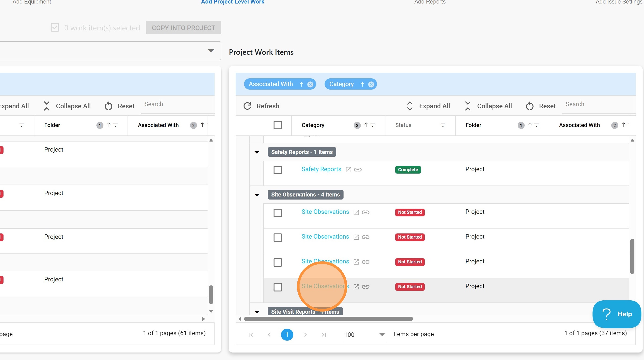This screenshot has width=644, height=360.
Task: Open the first Site Observations link
Action: (325, 212)
